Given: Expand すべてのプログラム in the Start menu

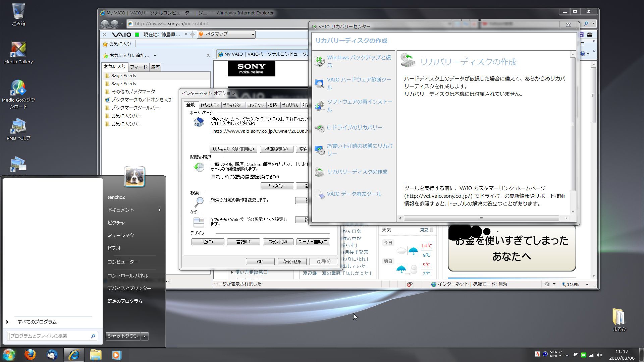Looking at the screenshot, I should (x=37, y=322).
